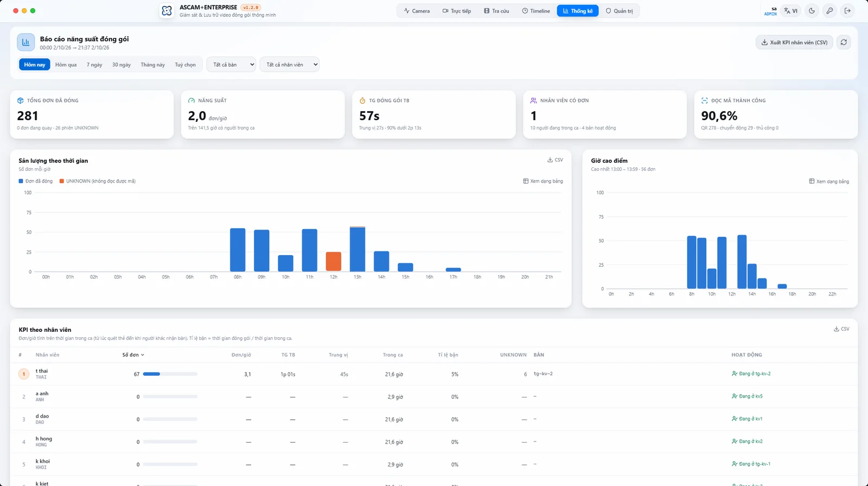Open the Tra cứu tab

tap(496, 11)
